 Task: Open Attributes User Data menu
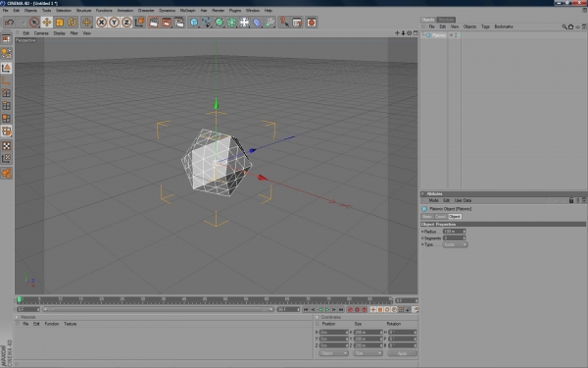click(x=463, y=200)
